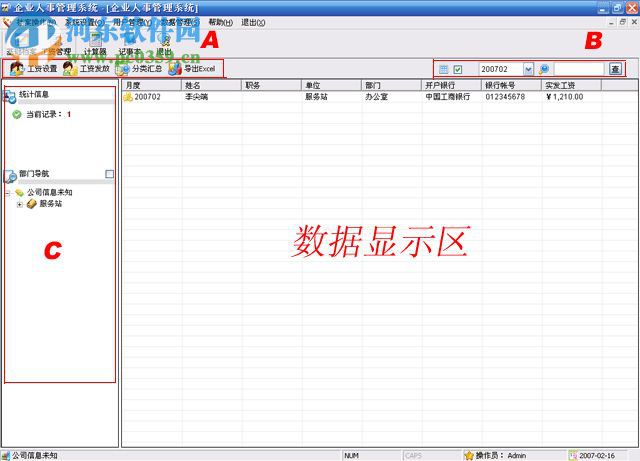Click the 退出 exit icon on the toolbar

coord(164,44)
